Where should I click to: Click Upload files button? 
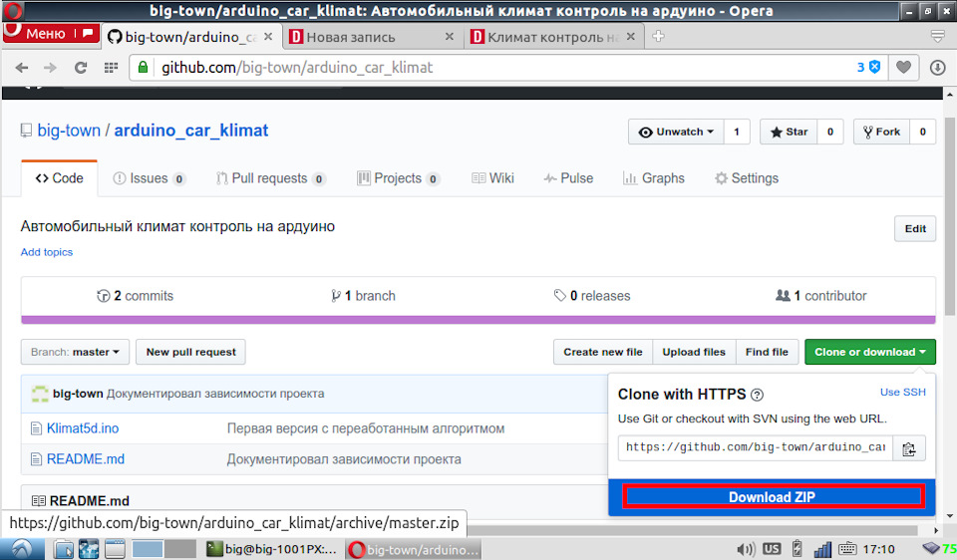point(694,352)
